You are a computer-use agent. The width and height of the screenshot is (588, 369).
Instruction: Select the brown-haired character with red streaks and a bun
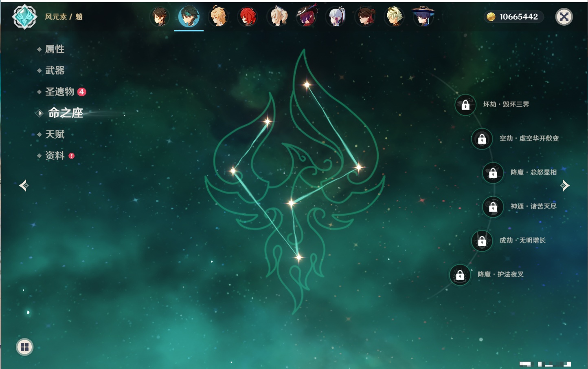tap(365, 17)
